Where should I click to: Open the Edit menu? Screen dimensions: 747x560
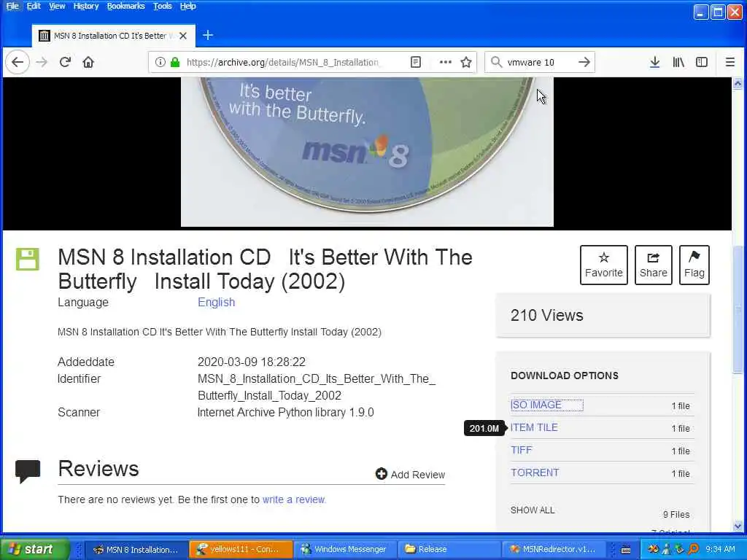coord(34,6)
